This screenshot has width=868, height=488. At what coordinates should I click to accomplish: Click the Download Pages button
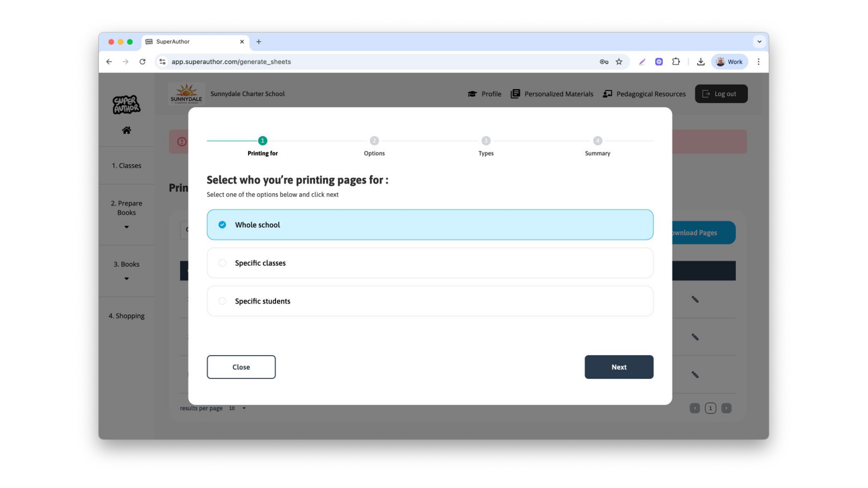coord(704,232)
